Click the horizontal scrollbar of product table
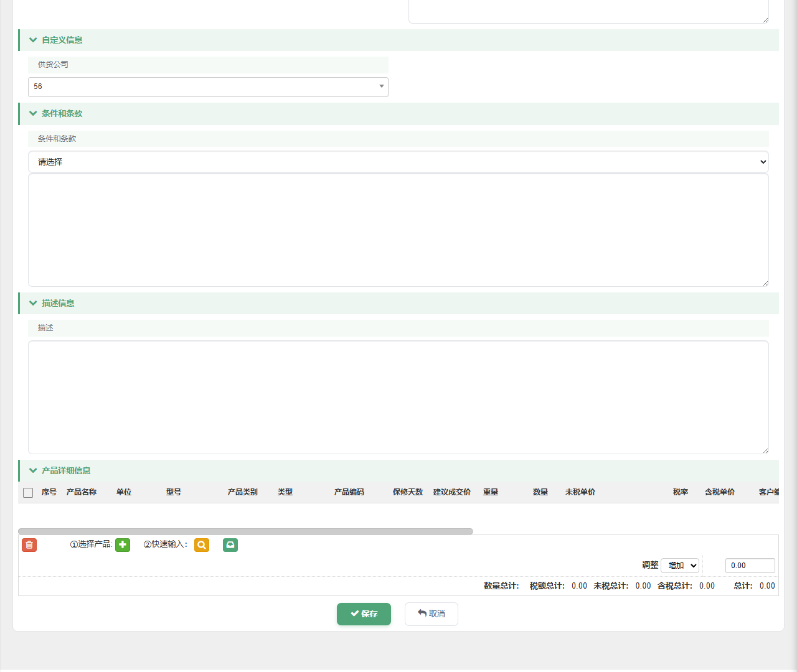797x672 pixels. [x=245, y=531]
